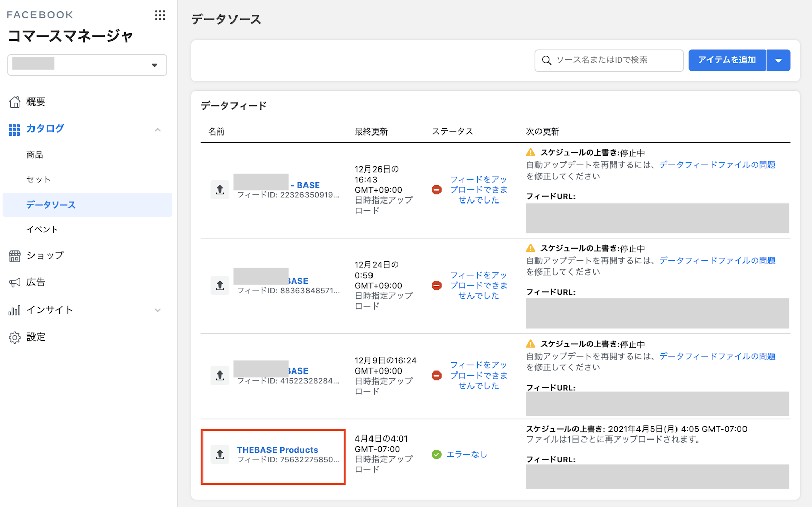Click the search magnifier icon
The width and height of the screenshot is (812, 507).
click(x=547, y=60)
